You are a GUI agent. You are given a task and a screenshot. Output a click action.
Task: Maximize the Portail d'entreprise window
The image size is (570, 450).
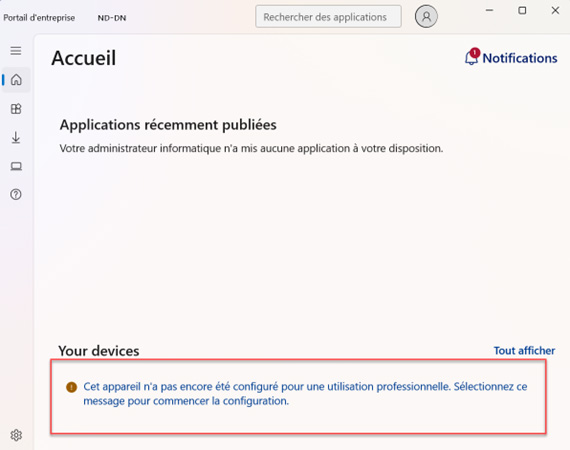pyautogui.click(x=522, y=11)
